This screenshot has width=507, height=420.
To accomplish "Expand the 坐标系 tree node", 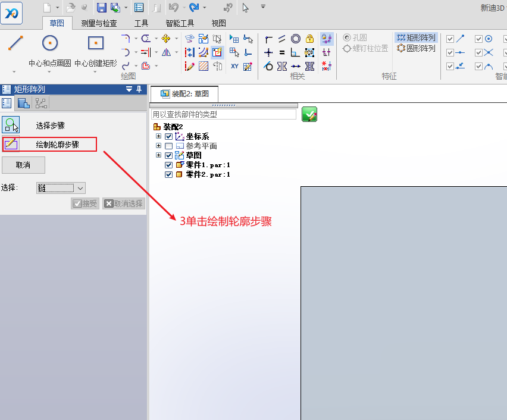I will (158, 136).
